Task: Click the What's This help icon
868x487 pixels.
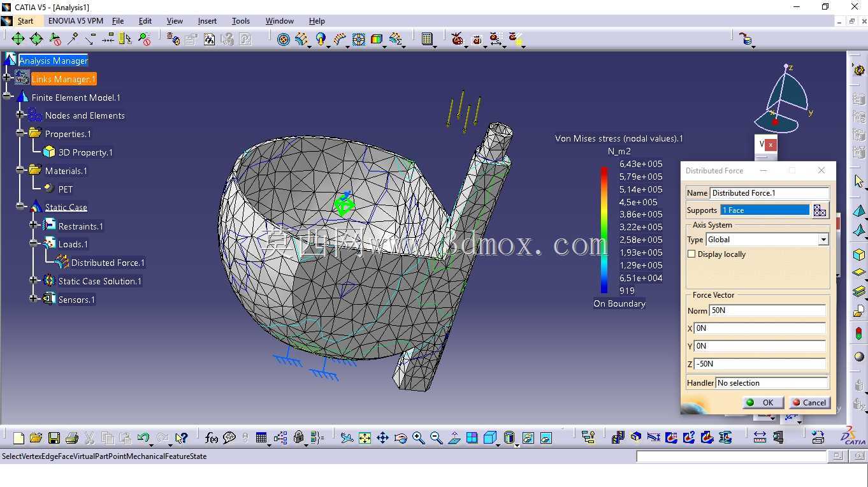Action: click(x=182, y=438)
